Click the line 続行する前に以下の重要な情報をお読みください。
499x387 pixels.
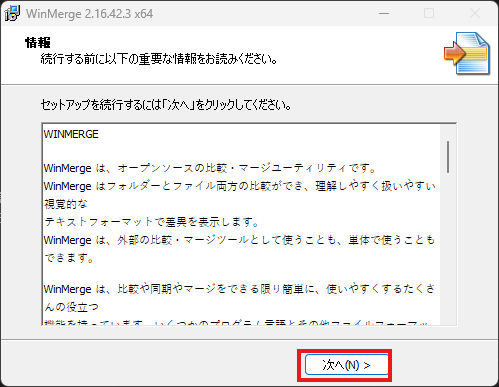[159, 59]
